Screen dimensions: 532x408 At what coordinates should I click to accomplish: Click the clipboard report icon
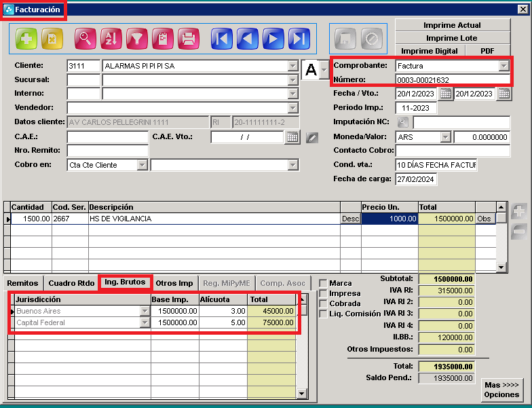coord(163,39)
